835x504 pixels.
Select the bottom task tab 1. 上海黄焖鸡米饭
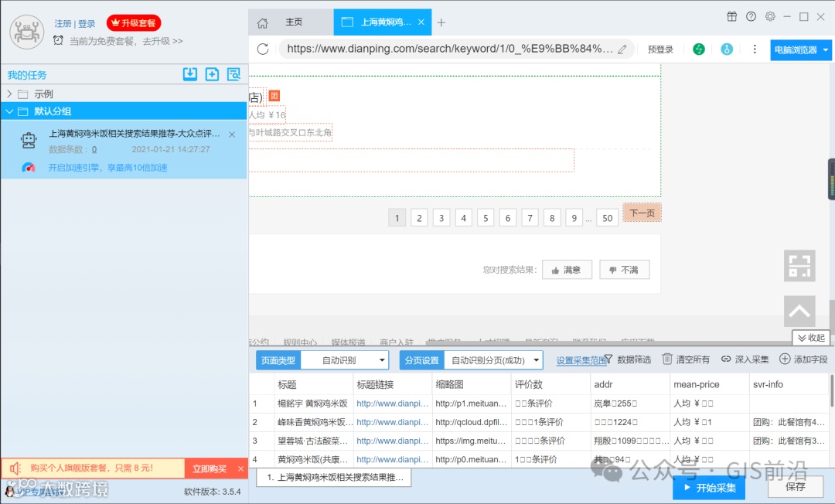(334, 478)
